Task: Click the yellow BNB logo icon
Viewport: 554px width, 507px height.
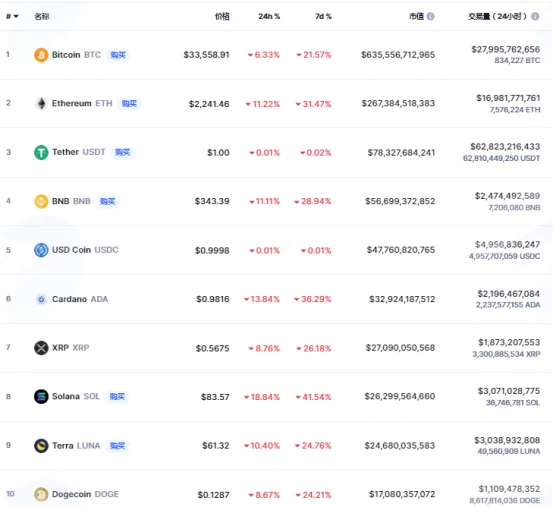Action: click(x=41, y=201)
